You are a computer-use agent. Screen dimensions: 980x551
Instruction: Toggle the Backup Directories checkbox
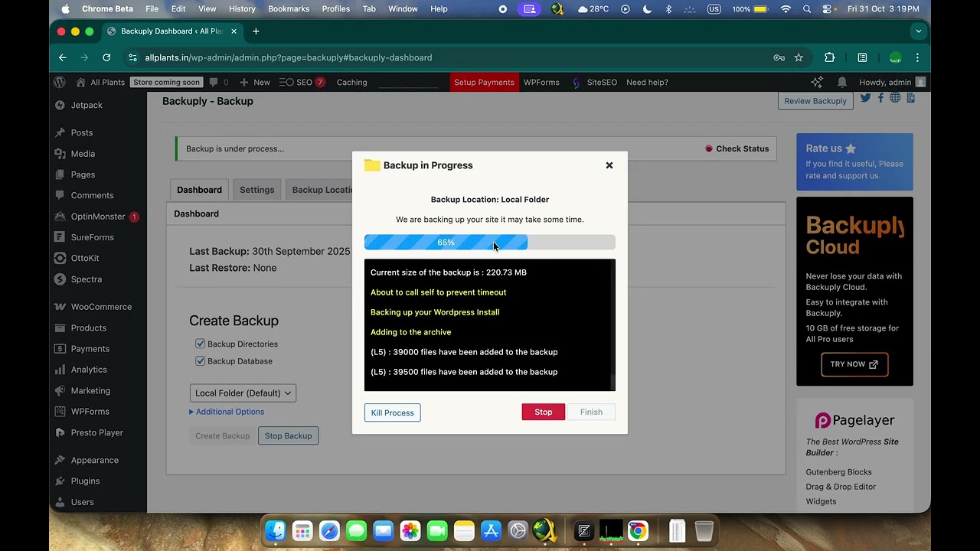(200, 344)
